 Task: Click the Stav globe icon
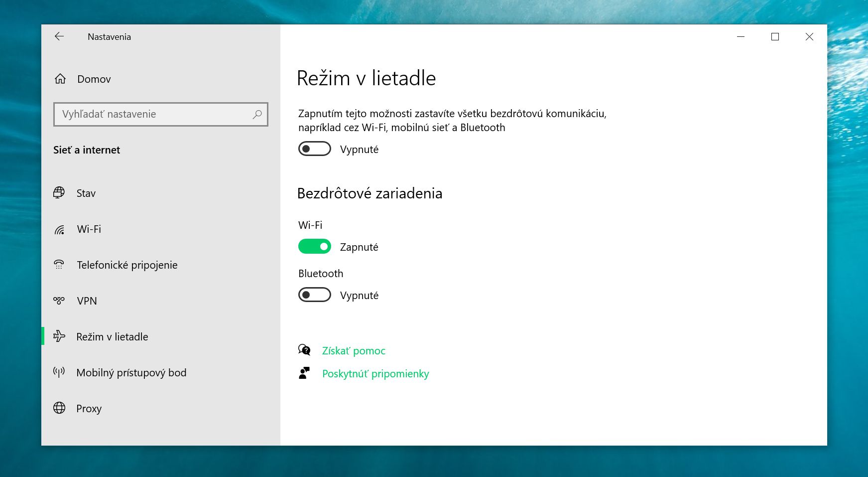coord(59,193)
